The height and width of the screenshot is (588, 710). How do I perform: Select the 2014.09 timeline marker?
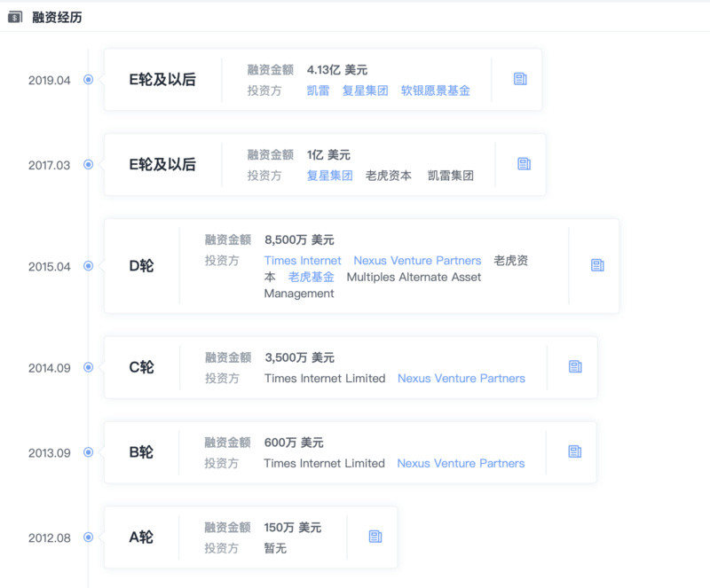[88, 367]
